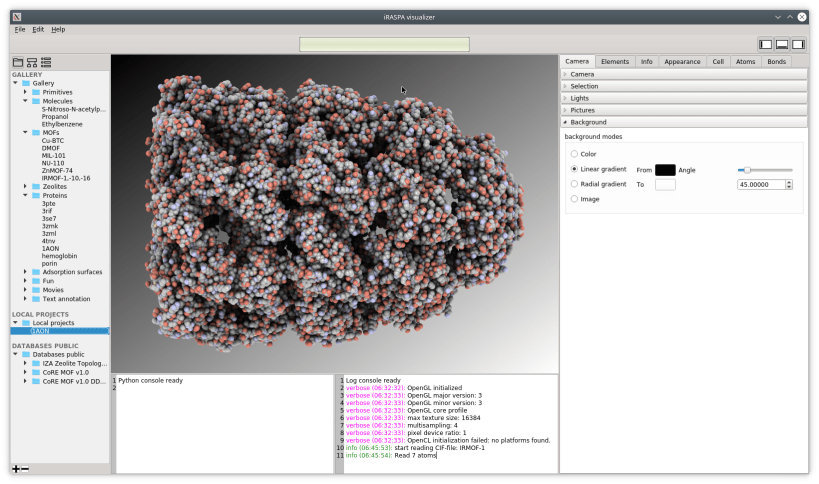Viewport: 819px width, 484px height.
Task: Collapse the Gallery tree node
Action: pos(15,83)
